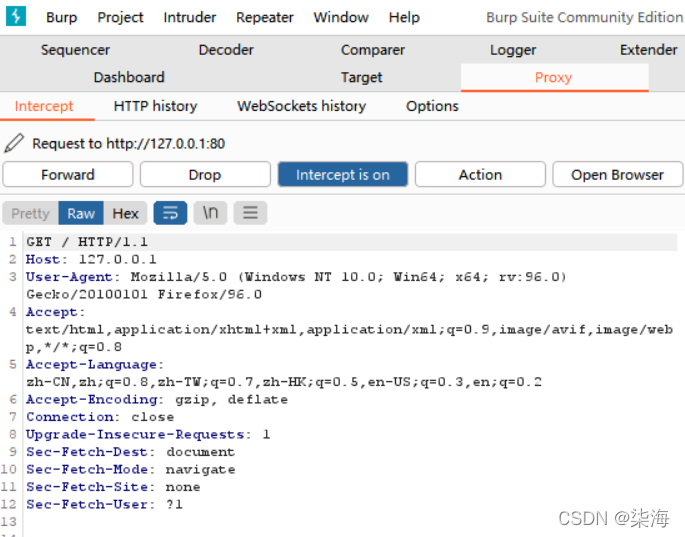Viewport: 685px width, 537px height.
Task: Click the 'Sec-Fetch-User: ?1' line
Action: click(104, 504)
